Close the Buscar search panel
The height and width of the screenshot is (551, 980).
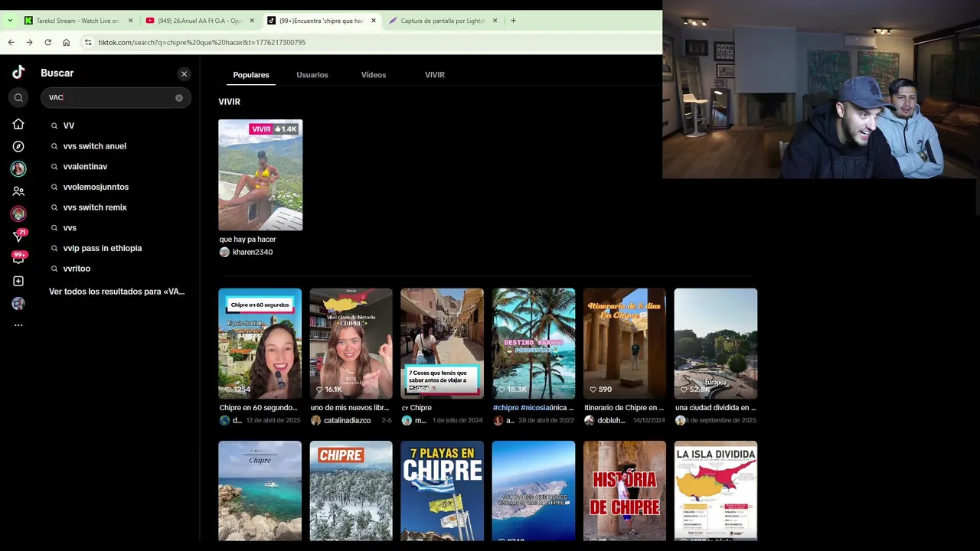point(184,74)
